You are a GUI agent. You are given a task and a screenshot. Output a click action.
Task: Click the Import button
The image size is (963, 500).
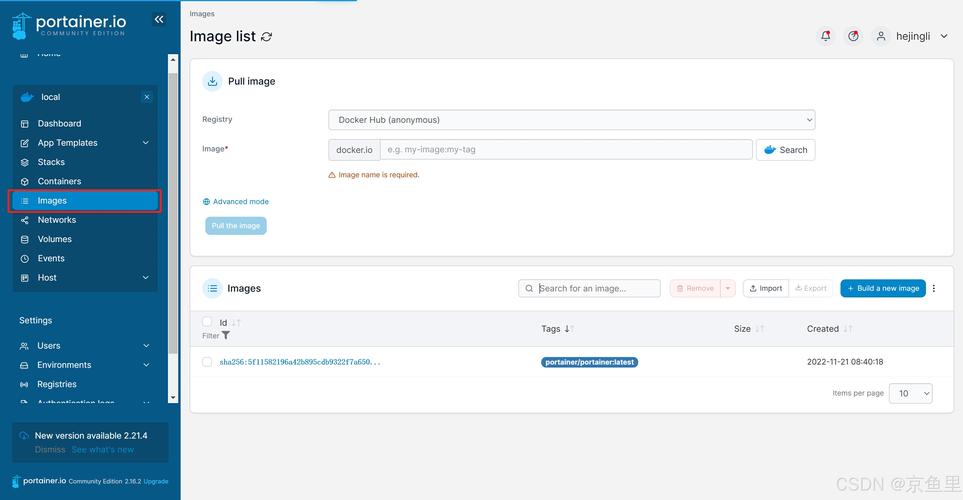765,288
